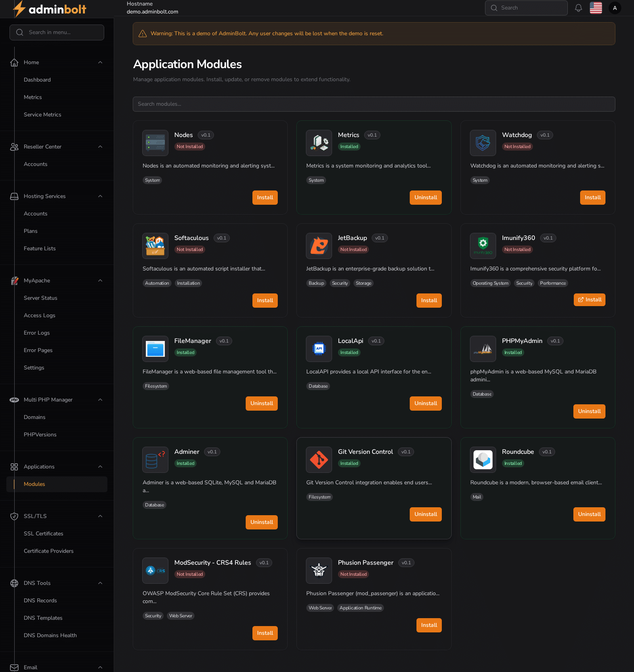Click the Reseller Center people icon

[14, 147]
